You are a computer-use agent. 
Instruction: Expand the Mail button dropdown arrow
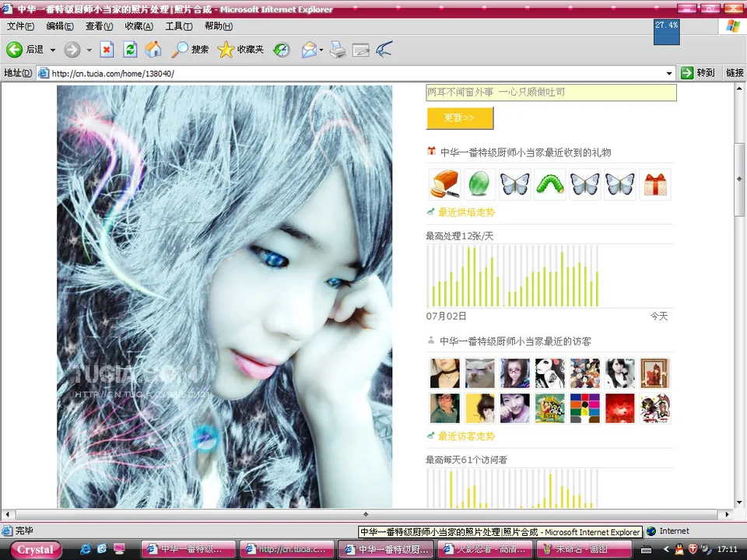321,50
